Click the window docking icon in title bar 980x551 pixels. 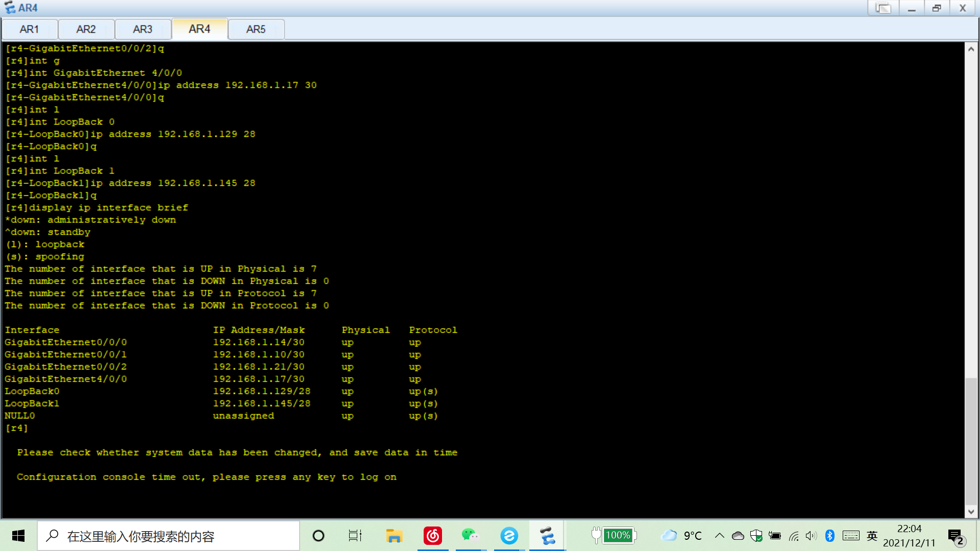click(x=883, y=8)
